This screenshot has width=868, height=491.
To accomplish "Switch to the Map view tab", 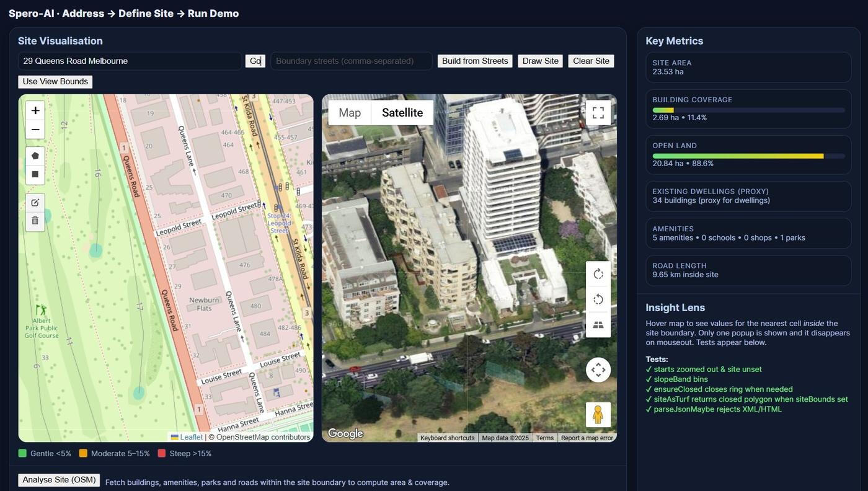I will [350, 113].
